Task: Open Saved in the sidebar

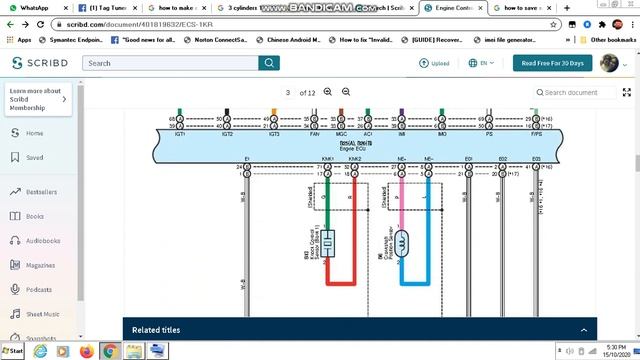Action: (x=27, y=158)
